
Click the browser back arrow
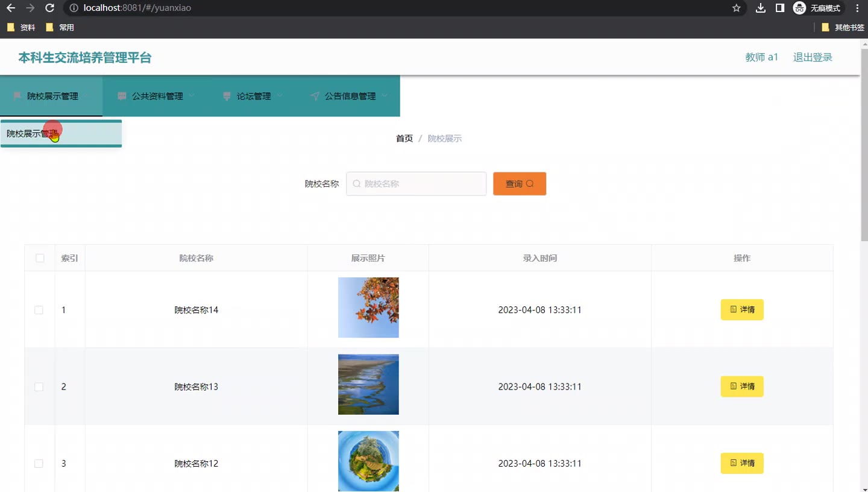tap(11, 8)
